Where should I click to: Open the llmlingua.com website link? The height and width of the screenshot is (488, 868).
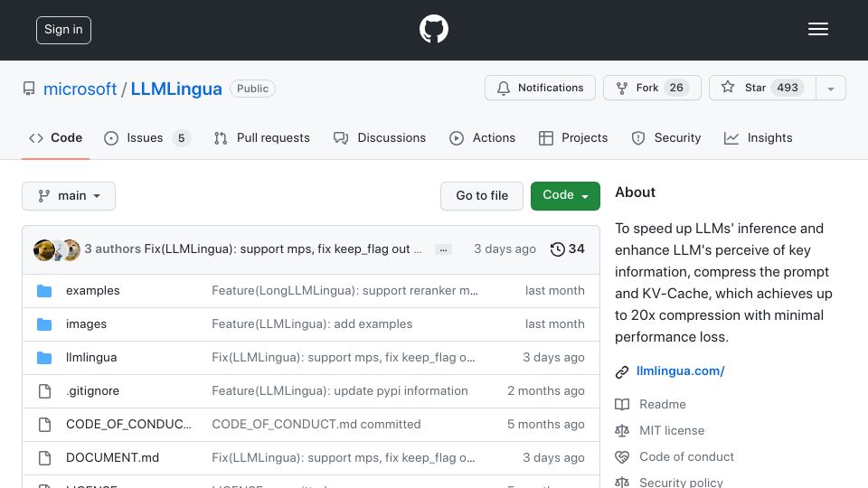click(x=680, y=371)
